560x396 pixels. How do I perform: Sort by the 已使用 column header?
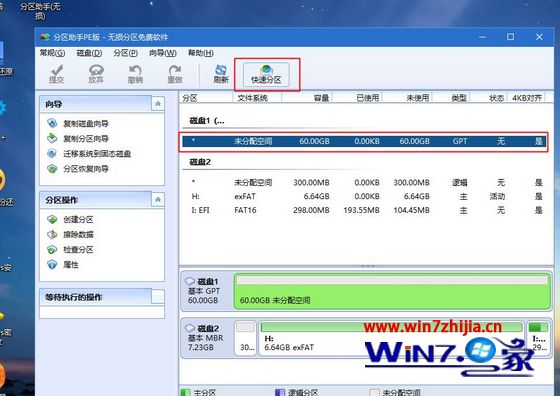click(x=357, y=97)
